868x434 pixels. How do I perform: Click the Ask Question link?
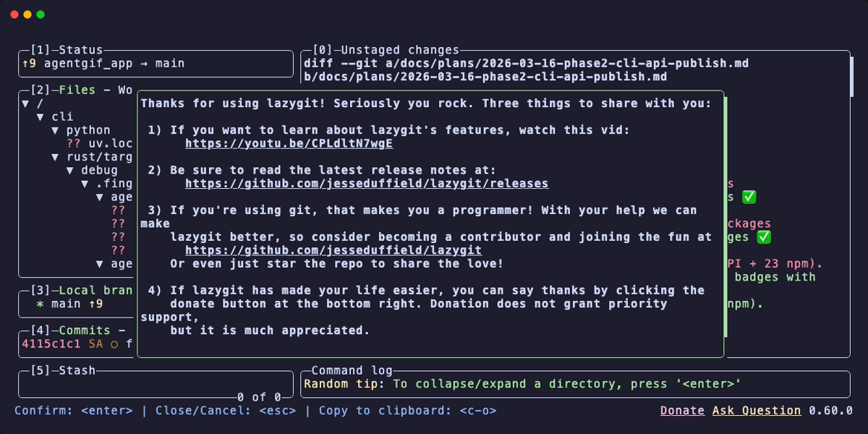click(x=756, y=410)
